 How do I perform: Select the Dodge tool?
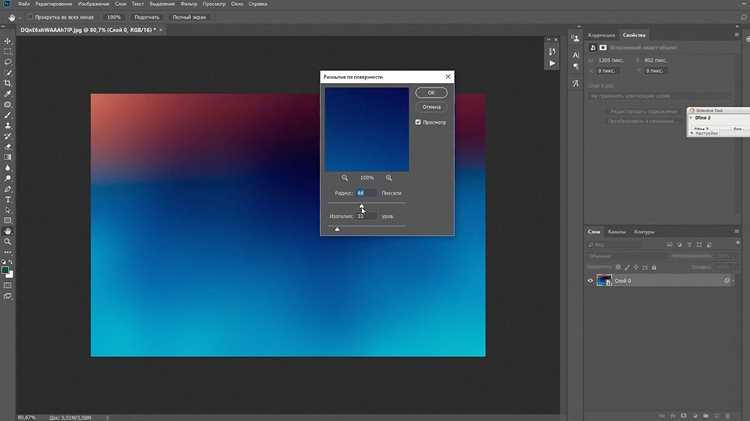click(8, 178)
